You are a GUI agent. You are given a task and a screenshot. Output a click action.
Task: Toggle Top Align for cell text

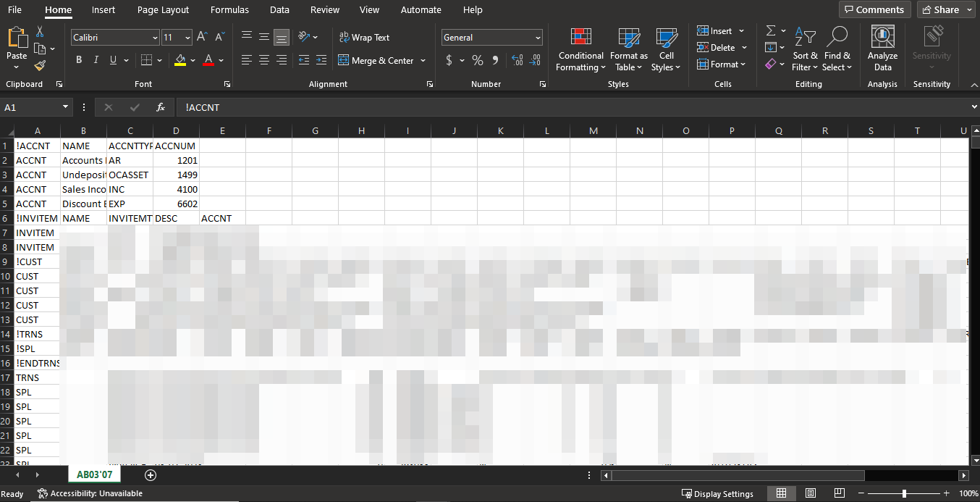coord(247,37)
